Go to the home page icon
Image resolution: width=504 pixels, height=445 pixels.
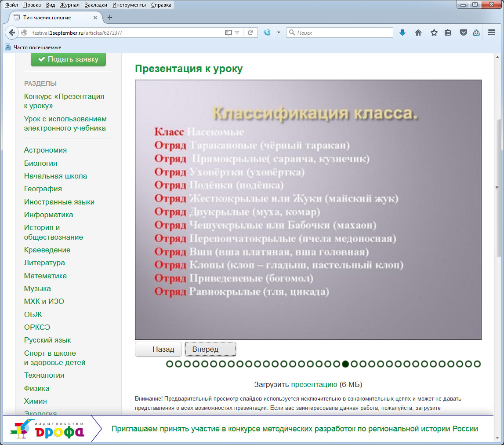[x=418, y=33]
